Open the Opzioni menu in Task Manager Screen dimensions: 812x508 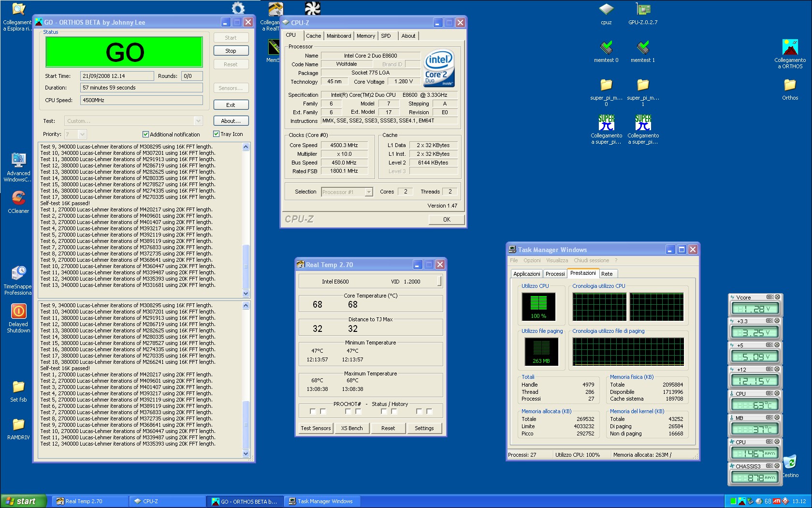point(532,260)
